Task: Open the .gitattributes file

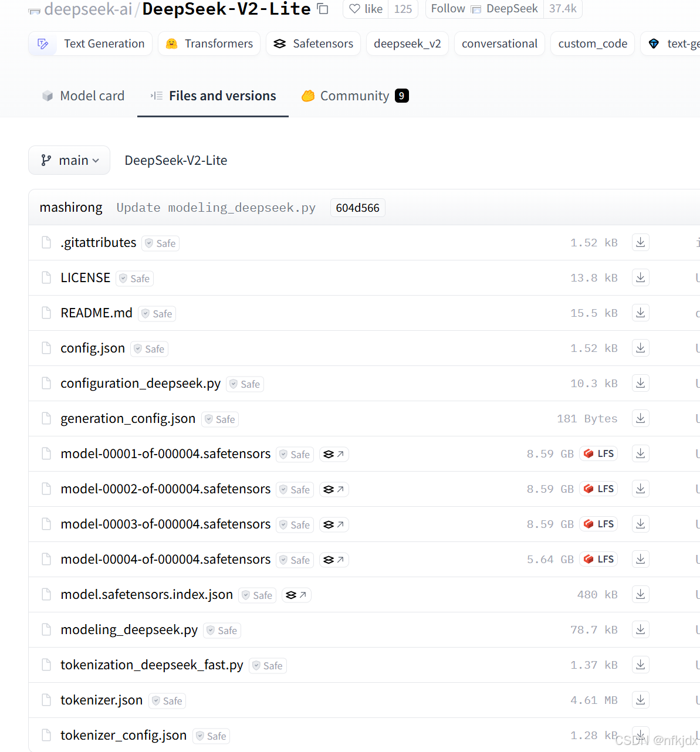Action: click(x=99, y=242)
